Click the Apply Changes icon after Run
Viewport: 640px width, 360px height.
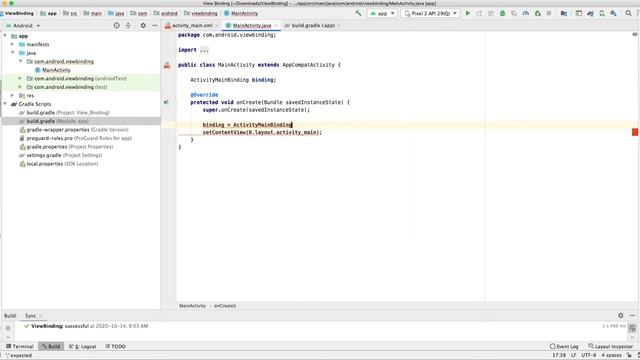[x=479, y=13]
